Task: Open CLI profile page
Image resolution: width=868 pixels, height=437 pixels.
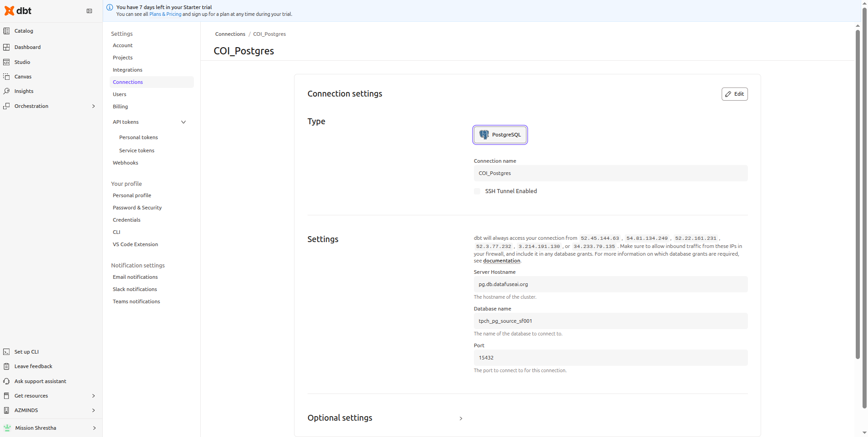Action: pyautogui.click(x=116, y=232)
